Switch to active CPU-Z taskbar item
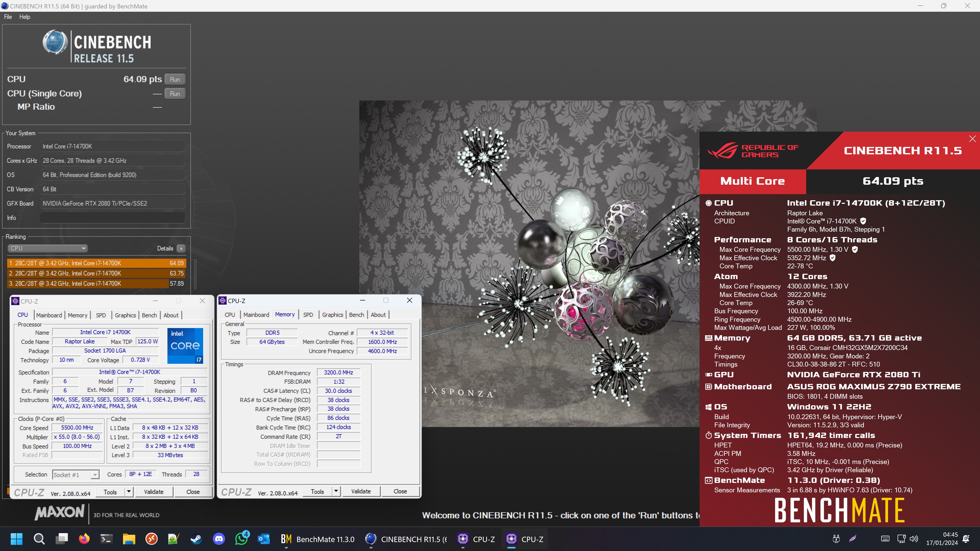The width and height of the screenshot is (980, 551). [x=525, y=539]
